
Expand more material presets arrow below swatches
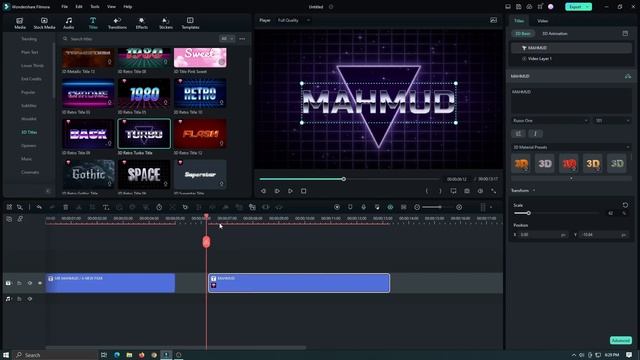click(571, 178)
